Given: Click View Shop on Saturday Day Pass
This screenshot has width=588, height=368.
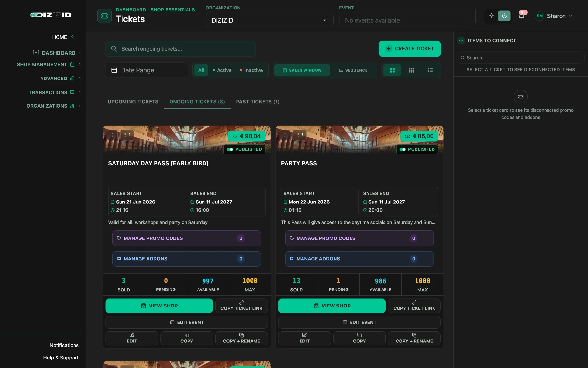Looking at the screenshot, I should pos(159,306).
